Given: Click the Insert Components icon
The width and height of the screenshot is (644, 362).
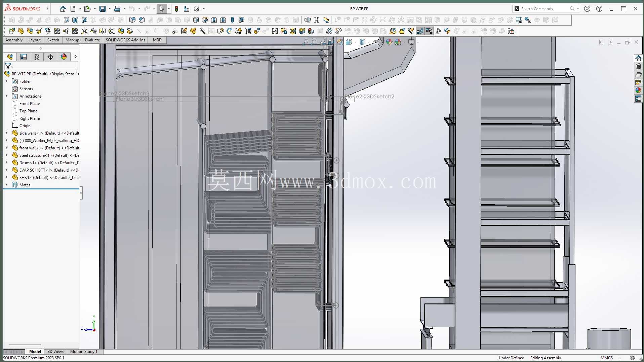Looking at the screenshot, I should coord(12,31).
